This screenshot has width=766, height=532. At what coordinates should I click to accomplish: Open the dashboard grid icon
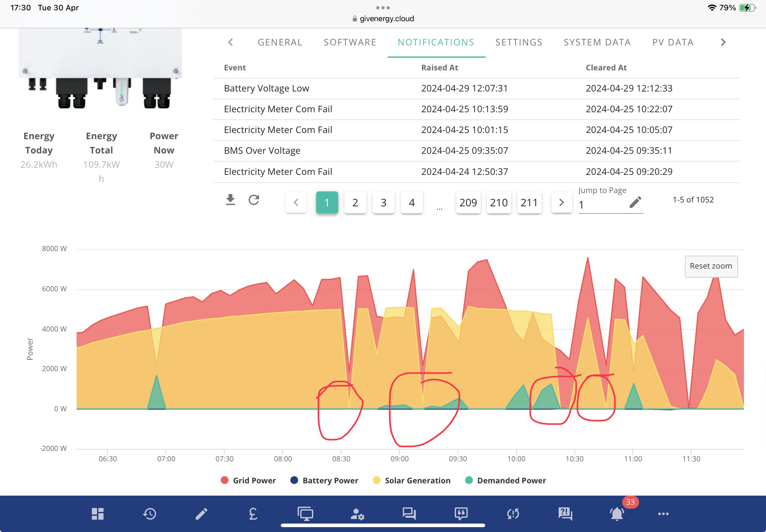click(x=98, y=514)
